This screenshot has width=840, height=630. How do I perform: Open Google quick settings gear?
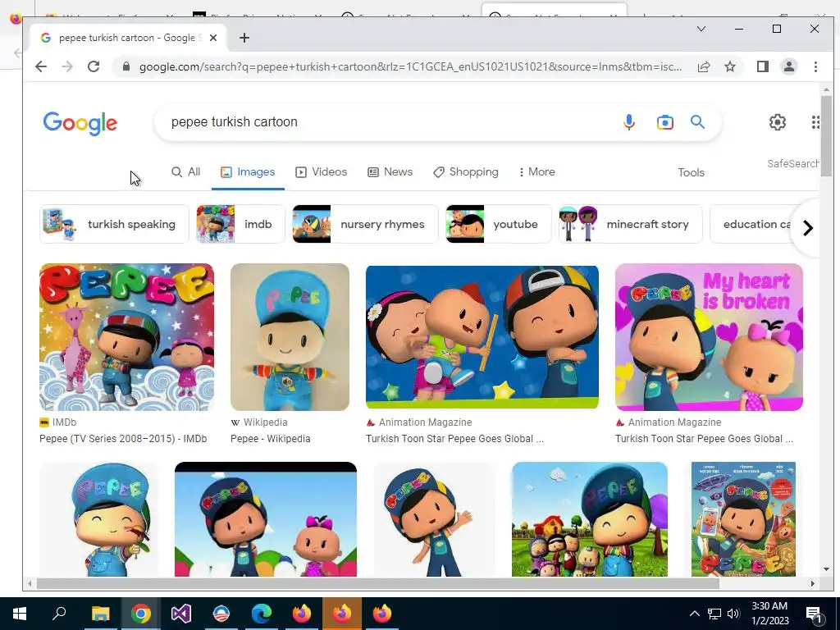tap(778, 122)
